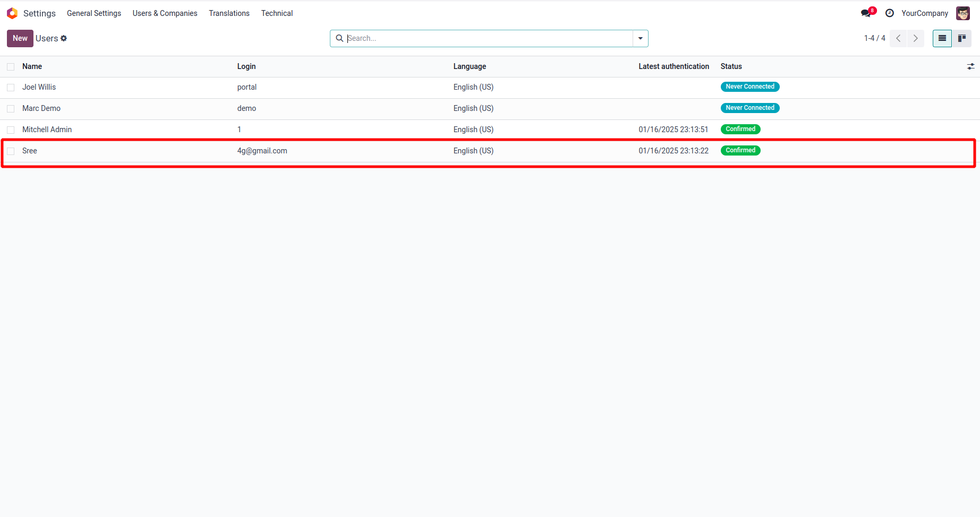
Task: Click the login 'portal' cell
Action: pos(247,87)
